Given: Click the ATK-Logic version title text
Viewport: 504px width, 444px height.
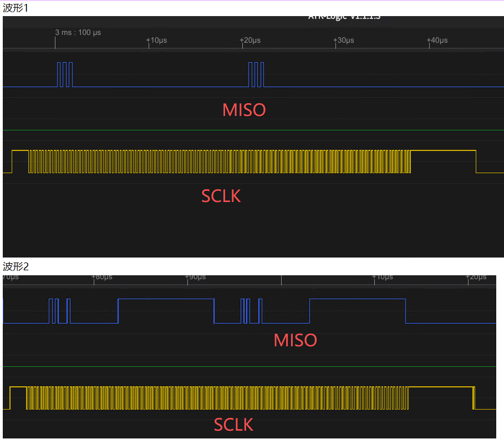Looking at the screenshot, I should (x=344, y=17).
